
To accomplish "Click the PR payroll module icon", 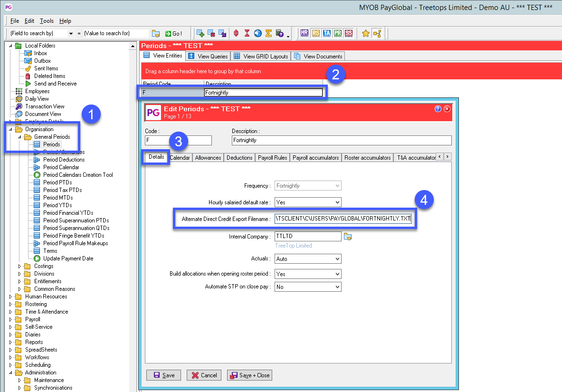I will pos(338,33).
